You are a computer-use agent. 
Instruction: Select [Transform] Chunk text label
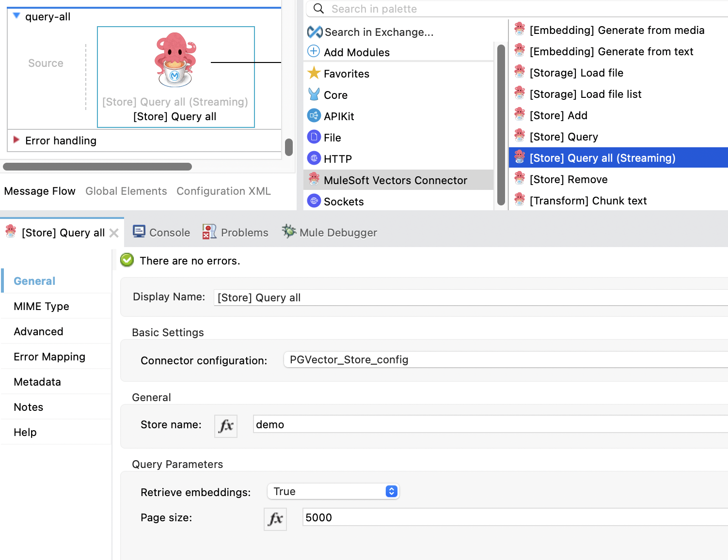[588, 201]
